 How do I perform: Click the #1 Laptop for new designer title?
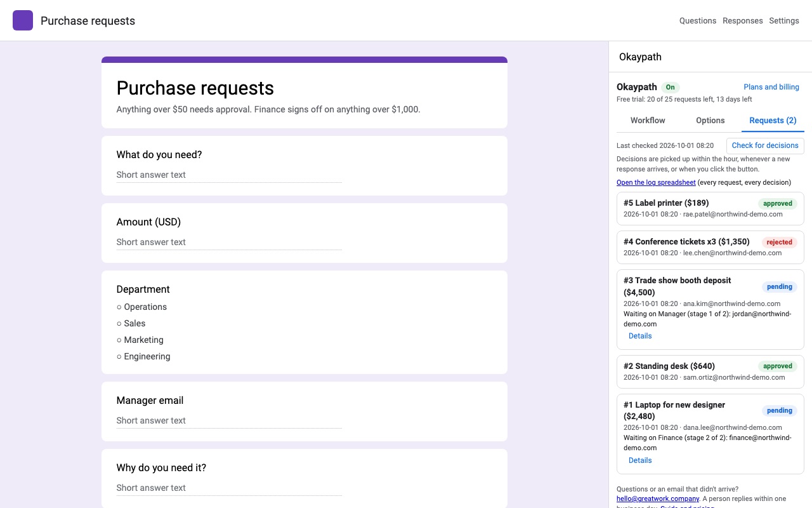pos(674,410)
